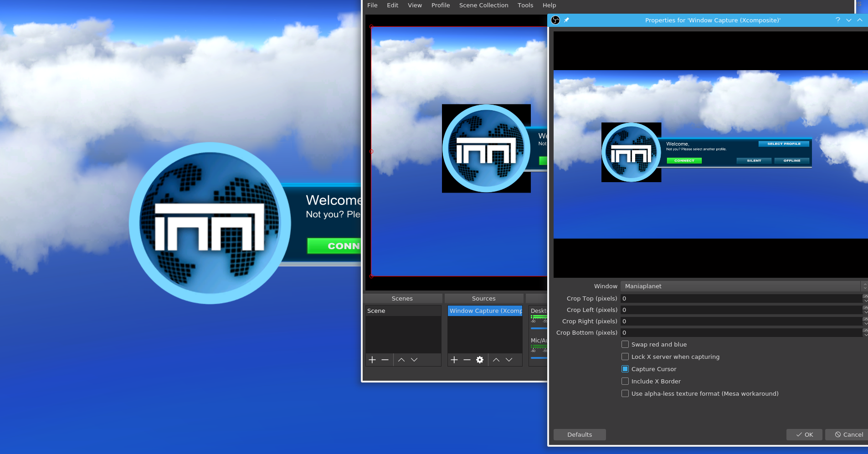This screenshot has width=868, height=454.
Task: Disable Capture Cursor
Action: (625, 369)
